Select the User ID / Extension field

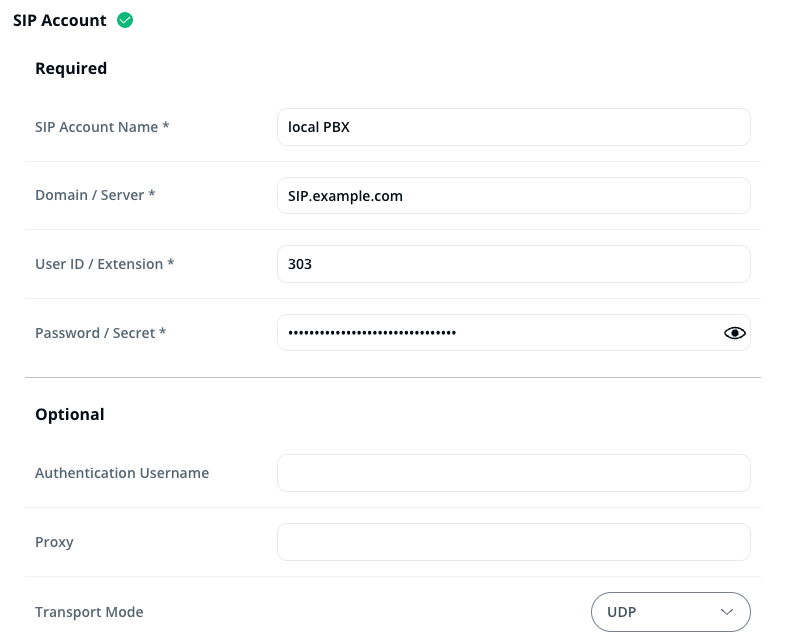513,264
